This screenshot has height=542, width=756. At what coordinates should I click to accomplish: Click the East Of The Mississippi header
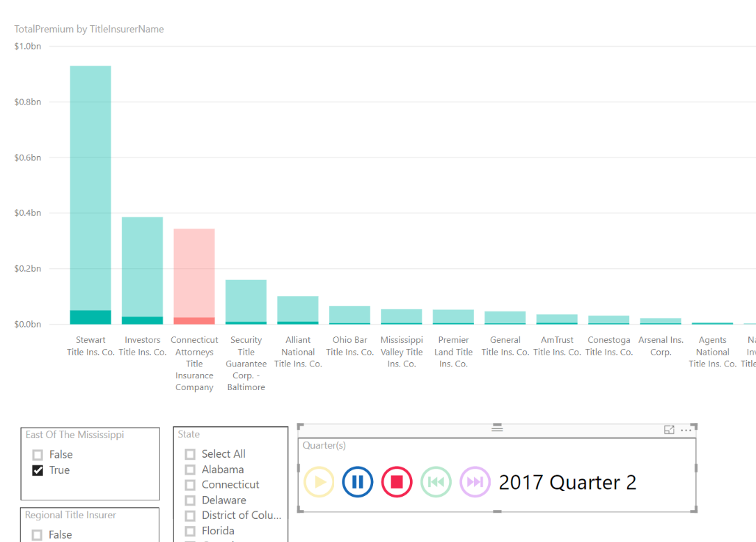(x=74, y=435)
